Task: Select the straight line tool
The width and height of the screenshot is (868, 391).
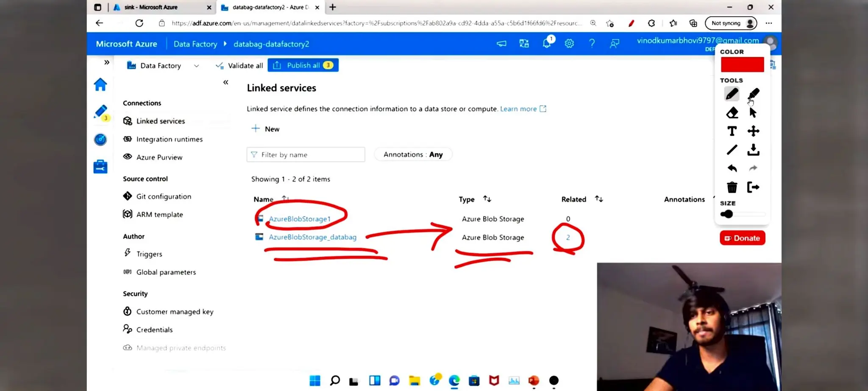Action: point(732,150)
